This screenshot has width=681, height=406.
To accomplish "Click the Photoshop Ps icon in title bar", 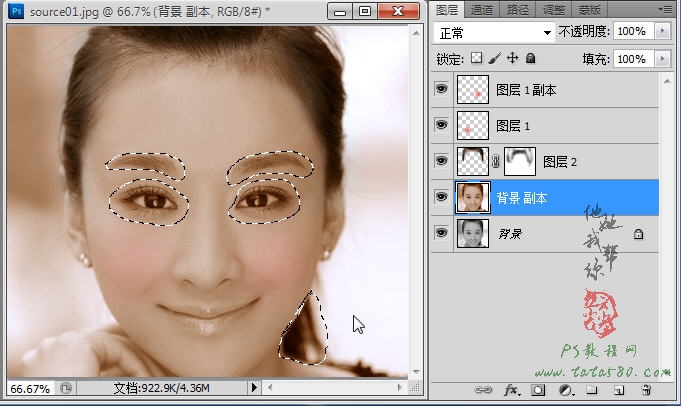I will [x=16, y=10].
